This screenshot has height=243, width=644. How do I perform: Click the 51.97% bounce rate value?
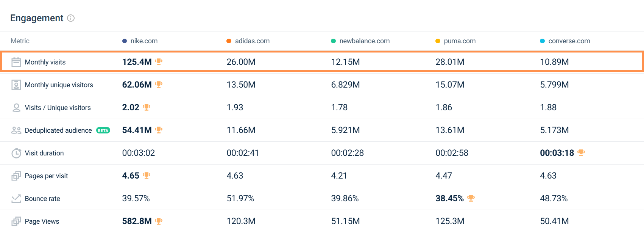coord(240,198)
